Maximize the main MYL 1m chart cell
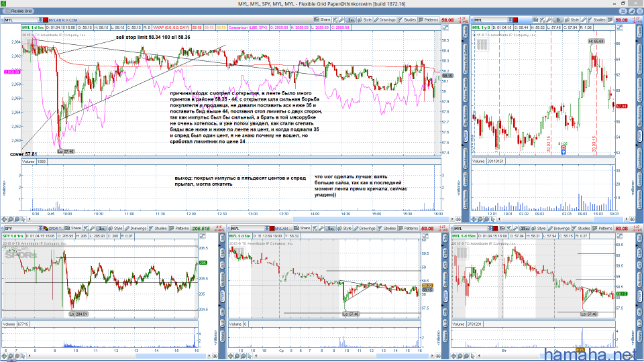Screen dimensions: 644x362 click(445, 27)
